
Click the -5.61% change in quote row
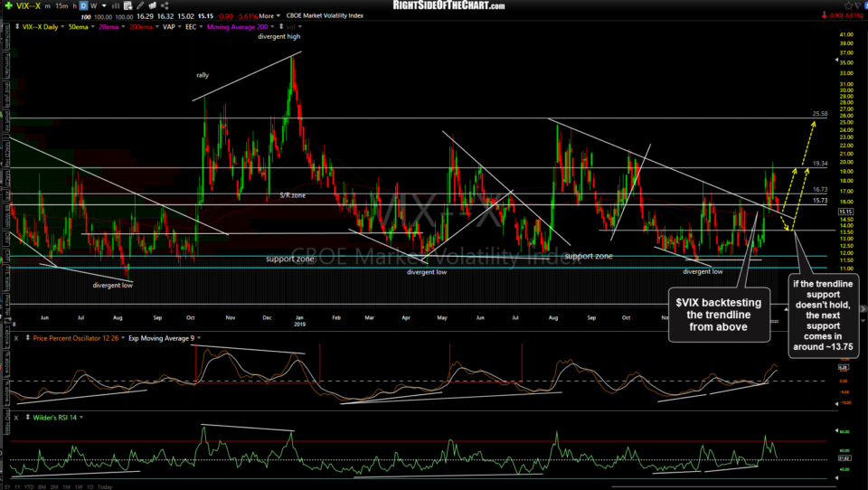point(247,16)
